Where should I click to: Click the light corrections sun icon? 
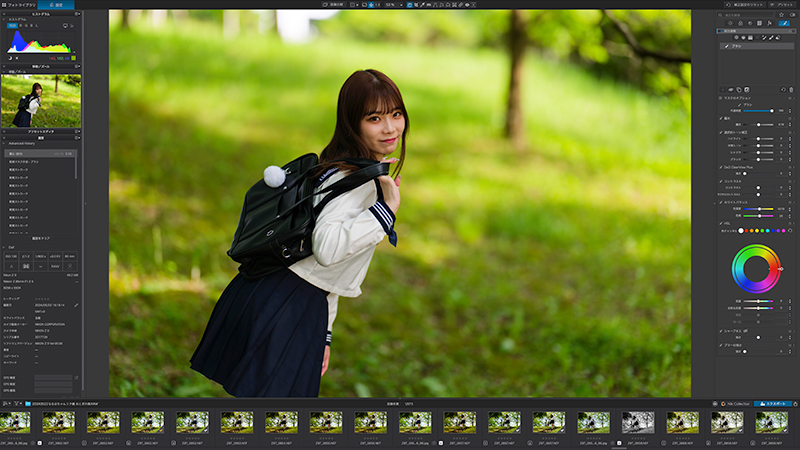coord(730,23)
